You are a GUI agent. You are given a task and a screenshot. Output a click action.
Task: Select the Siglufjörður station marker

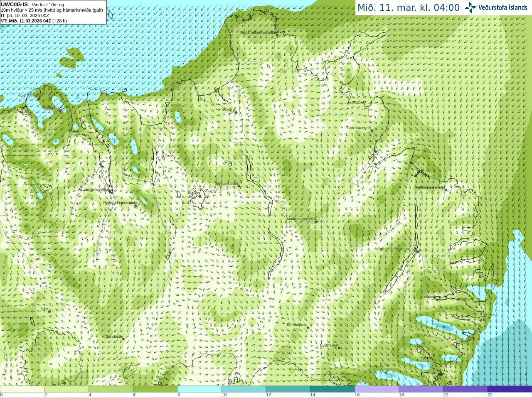point(38,98)
